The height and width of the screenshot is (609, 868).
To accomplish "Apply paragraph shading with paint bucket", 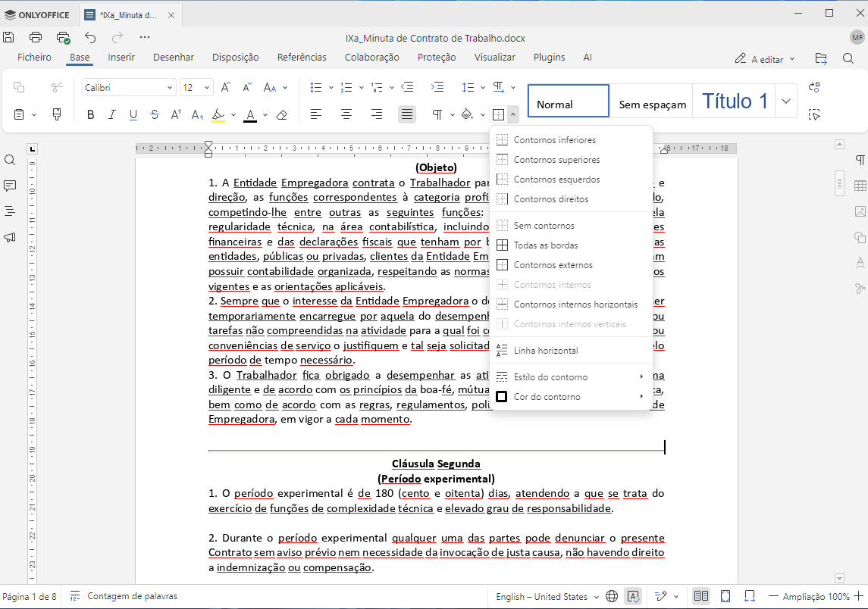I will 467,114.
